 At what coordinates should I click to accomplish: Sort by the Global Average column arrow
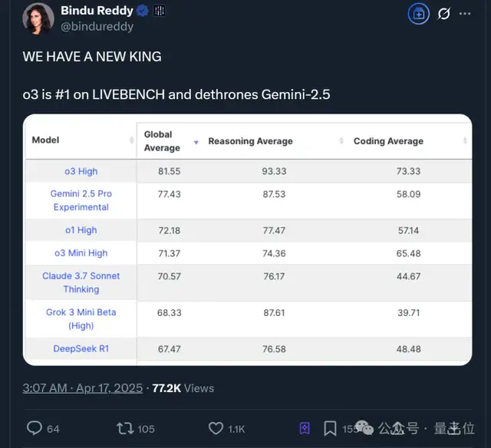(196, 142)
